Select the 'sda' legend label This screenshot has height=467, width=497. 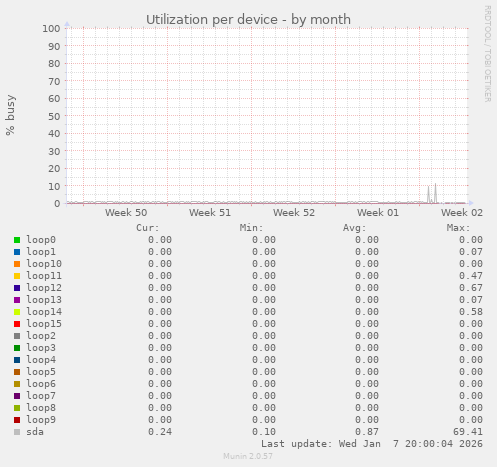point(35,432)
